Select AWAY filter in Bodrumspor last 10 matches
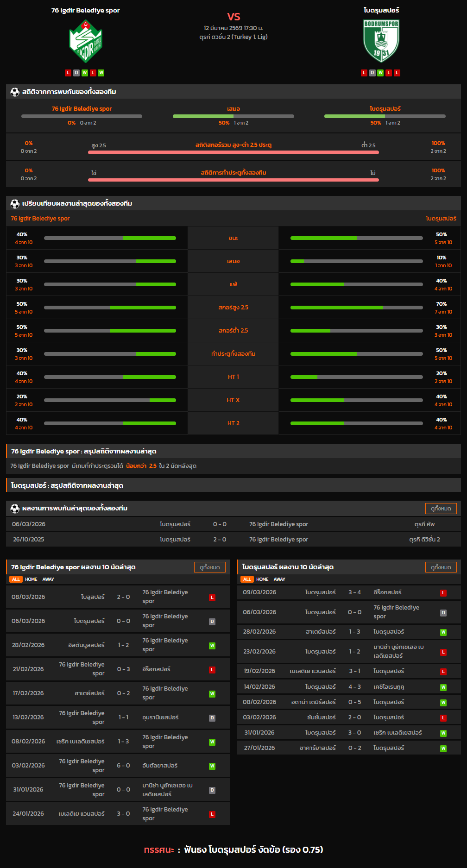This screenshot has height=868, width=467. [279, 579]
